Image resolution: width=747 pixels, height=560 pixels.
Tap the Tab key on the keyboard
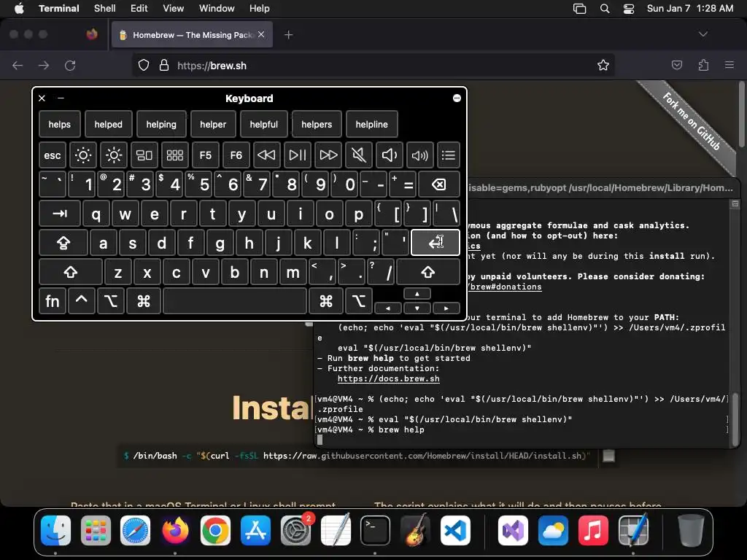click(x=60, y=214)
